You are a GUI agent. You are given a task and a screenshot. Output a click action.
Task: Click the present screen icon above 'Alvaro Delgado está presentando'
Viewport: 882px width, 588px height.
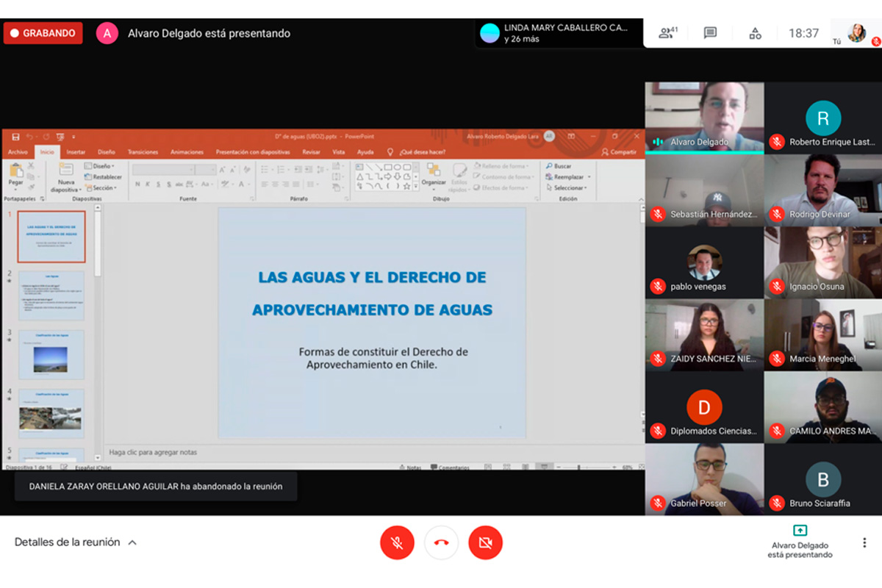click(800, 531)
